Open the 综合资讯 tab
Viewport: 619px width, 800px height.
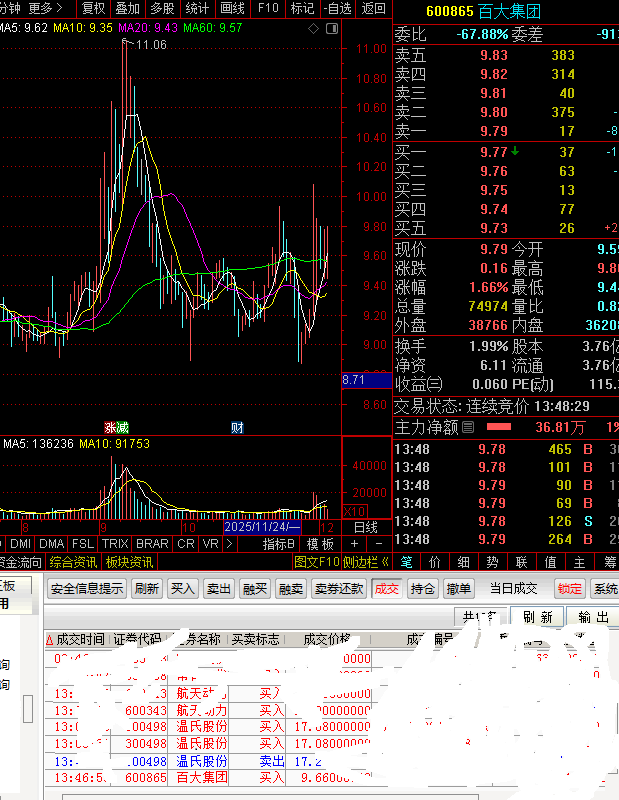[73, 562]
